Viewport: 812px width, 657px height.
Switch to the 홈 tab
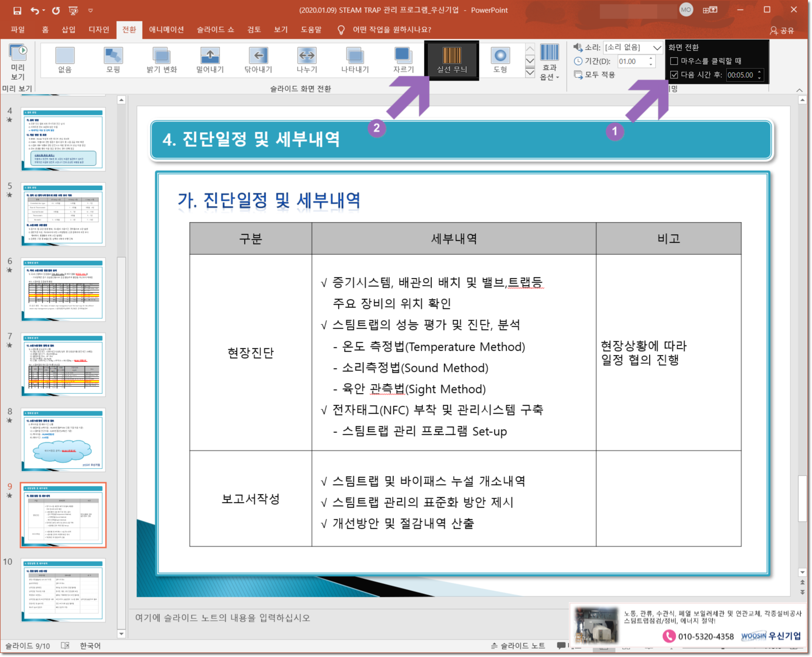click(45, 29)
